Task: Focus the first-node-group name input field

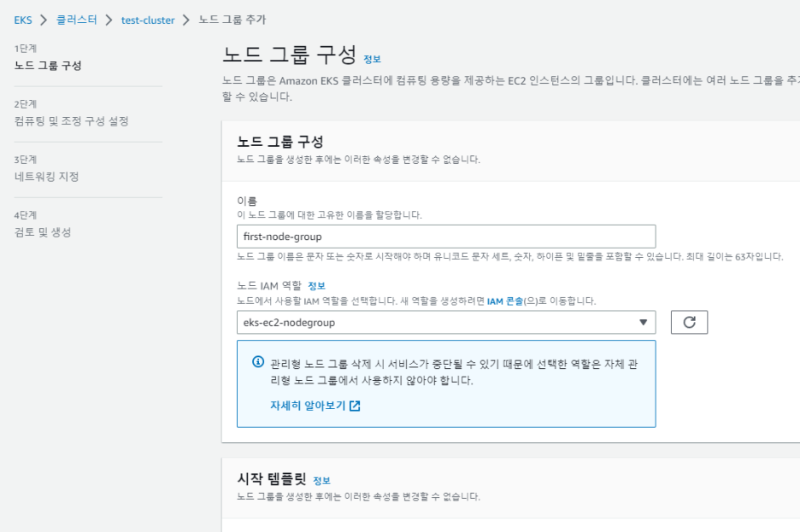Action: pos(445,237)
